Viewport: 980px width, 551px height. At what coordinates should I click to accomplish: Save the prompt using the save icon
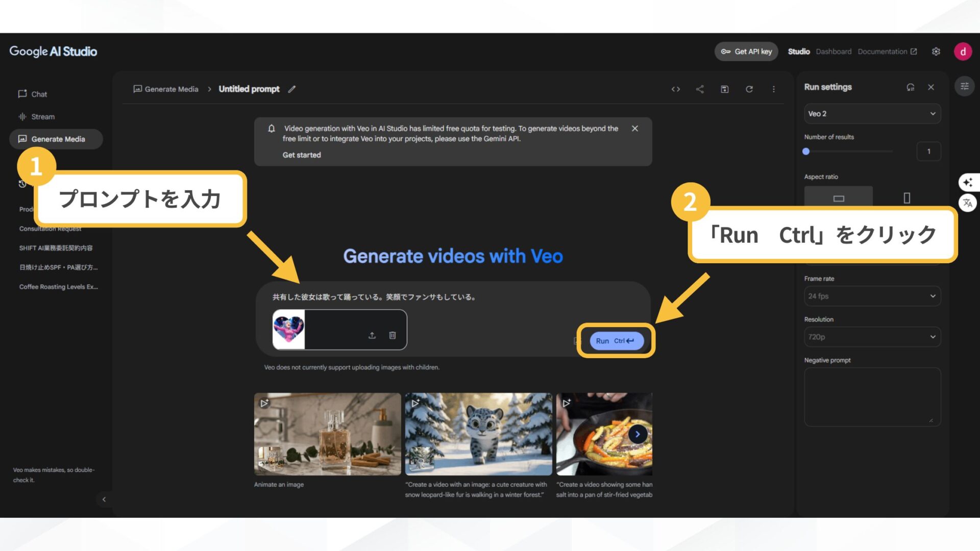tap(724, 89)
